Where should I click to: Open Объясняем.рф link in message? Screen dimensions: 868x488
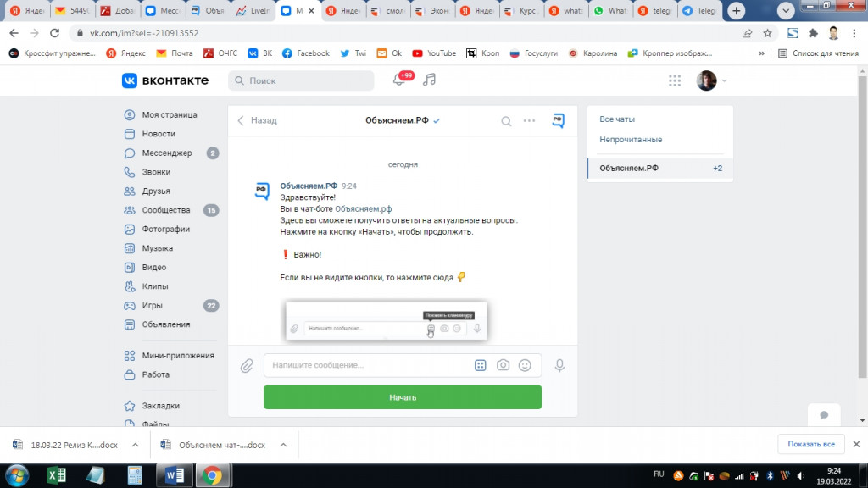point(363,208)
